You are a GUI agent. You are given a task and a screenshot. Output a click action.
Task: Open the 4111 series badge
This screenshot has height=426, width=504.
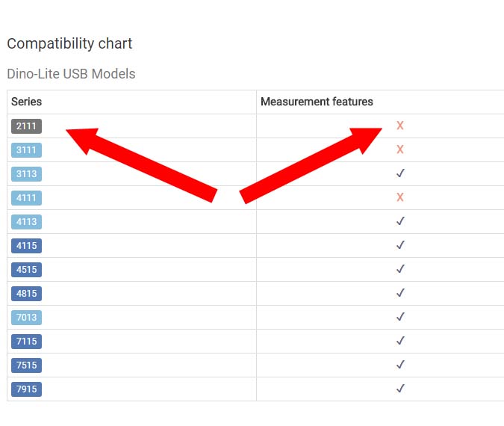[26, 198]
